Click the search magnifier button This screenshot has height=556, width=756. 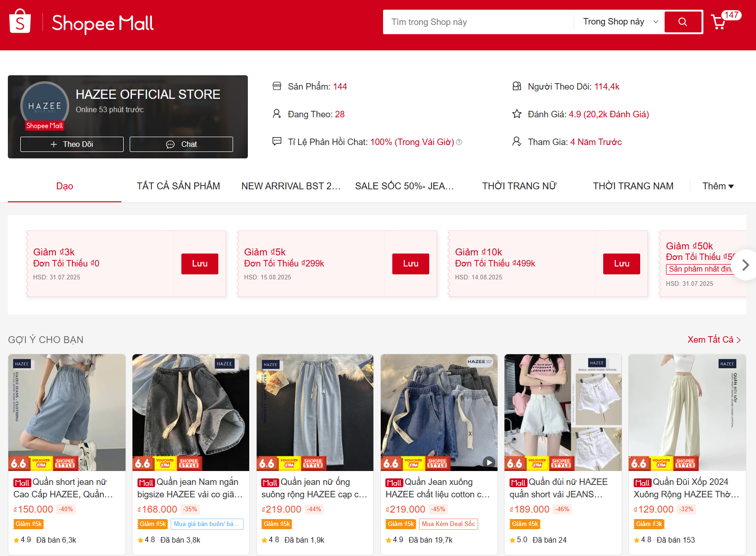(683, 22)
